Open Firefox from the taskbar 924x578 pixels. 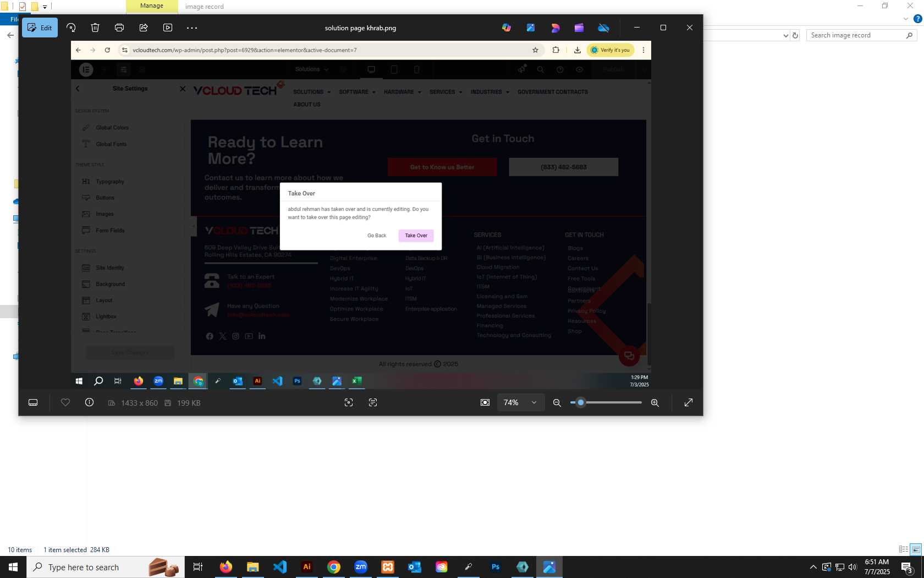226,567
